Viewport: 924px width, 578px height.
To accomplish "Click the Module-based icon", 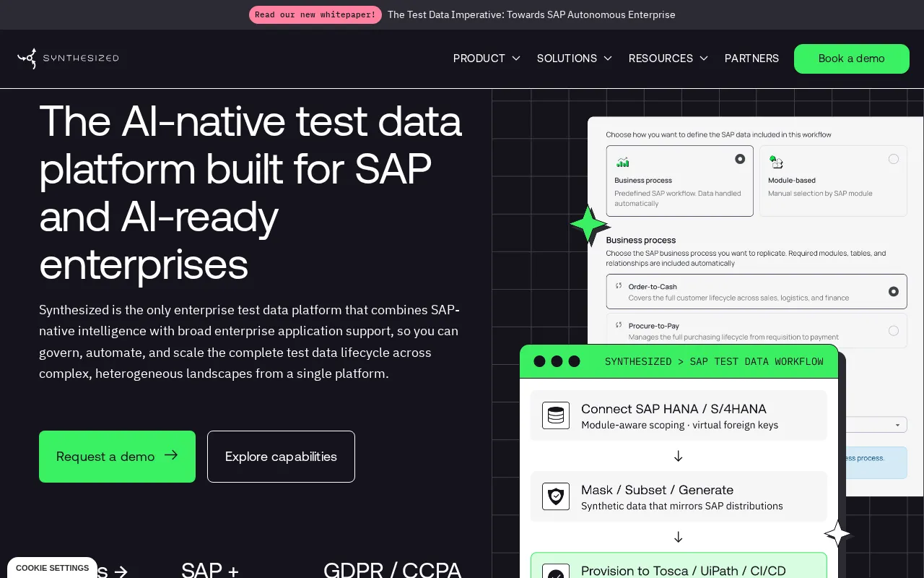I will [x=776, y=162].
